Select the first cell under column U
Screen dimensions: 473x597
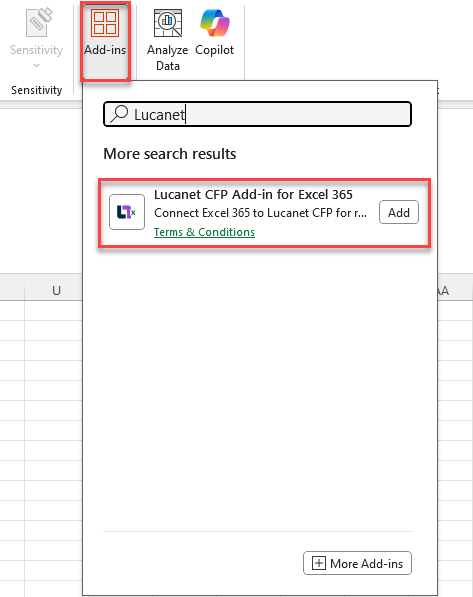tap(53, 310)
